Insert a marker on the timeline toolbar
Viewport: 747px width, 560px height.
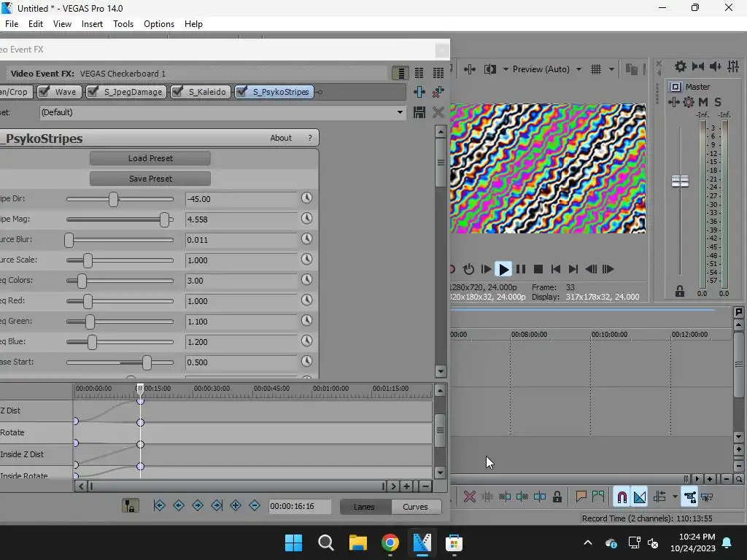coord(581,497)
